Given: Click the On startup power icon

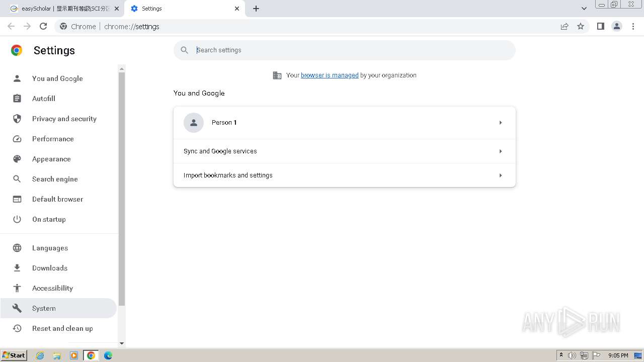Looking at the screenshot, I should [x=17, y=219].
